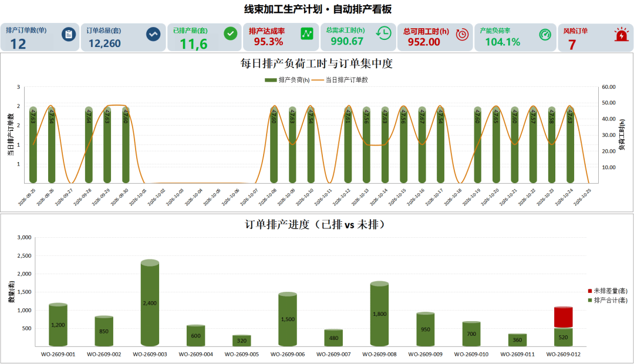Click the WO-2609-008 bar showing 1,800
Image resolution: width=634 pixels, height=364 pixels.
379,314
